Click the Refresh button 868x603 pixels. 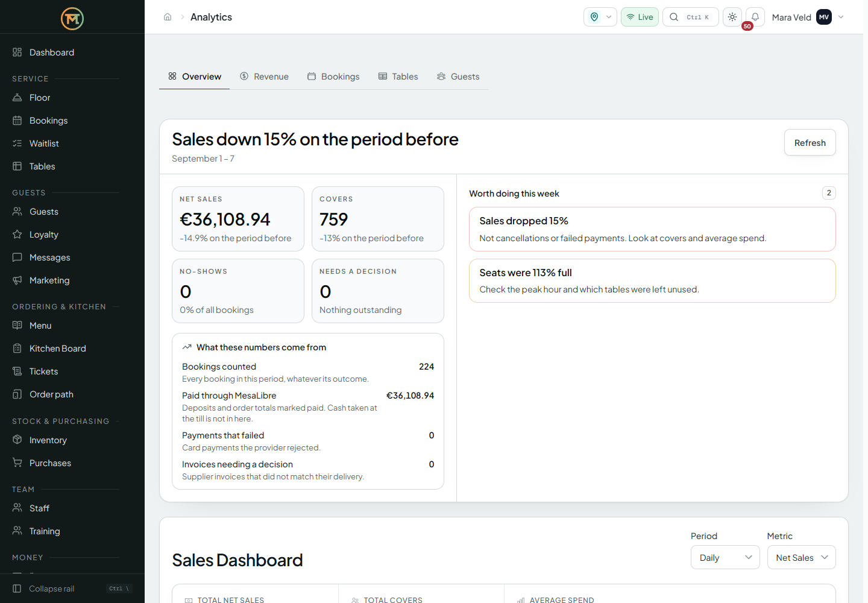810,143
